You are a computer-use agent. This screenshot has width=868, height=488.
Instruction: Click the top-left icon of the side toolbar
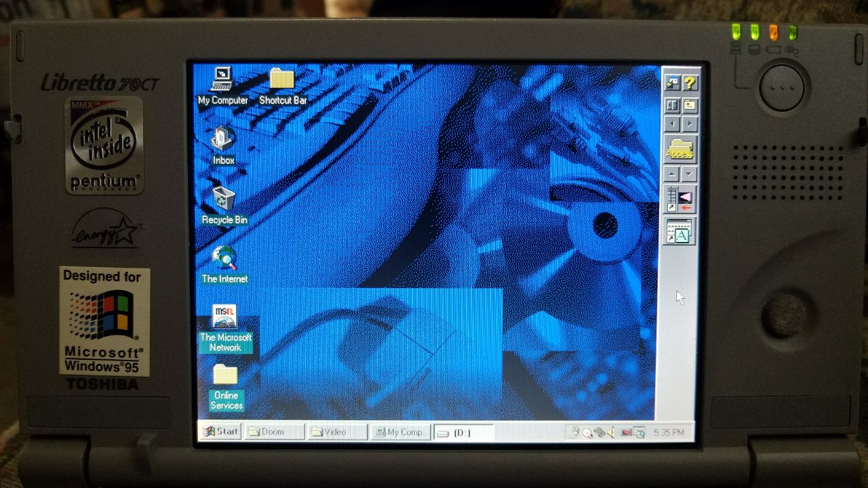point(672,83)
